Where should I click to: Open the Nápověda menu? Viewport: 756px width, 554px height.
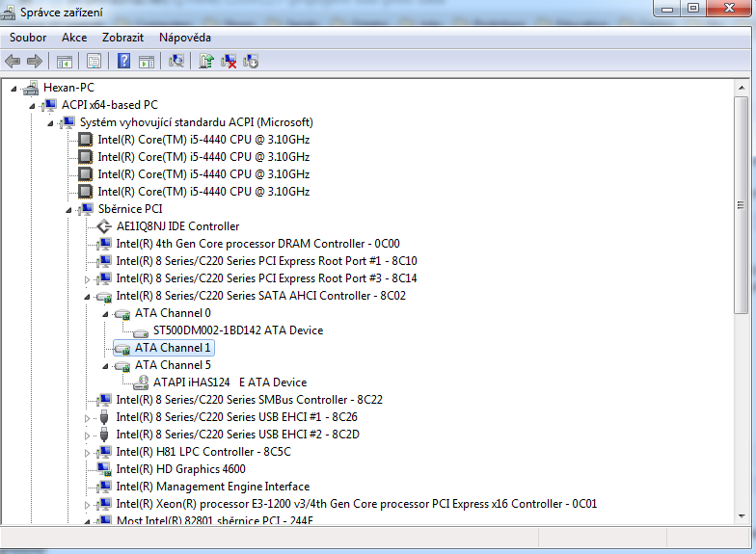pyautogui.click(x=185, y=37)
